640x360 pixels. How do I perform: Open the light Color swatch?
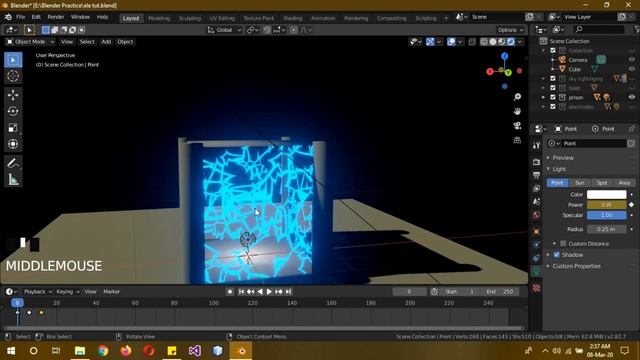click(x=607, y=194)
